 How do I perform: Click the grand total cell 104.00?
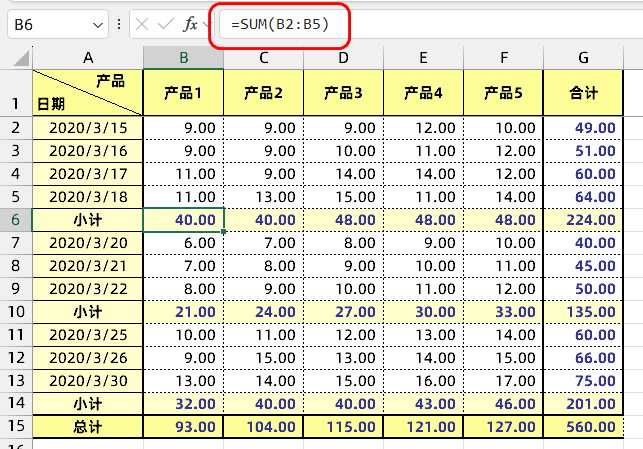(x=263, y=426)
